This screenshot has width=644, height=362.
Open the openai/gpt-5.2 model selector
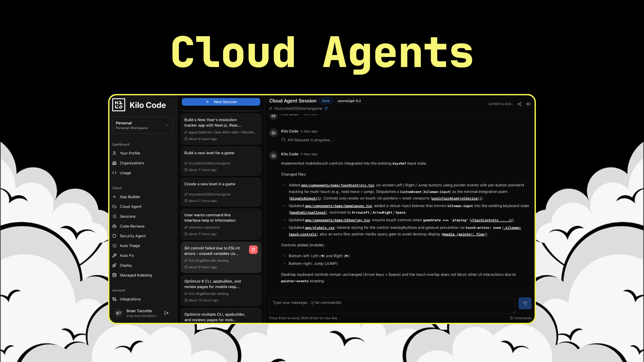pyautogui.click(x=349, y=101)
